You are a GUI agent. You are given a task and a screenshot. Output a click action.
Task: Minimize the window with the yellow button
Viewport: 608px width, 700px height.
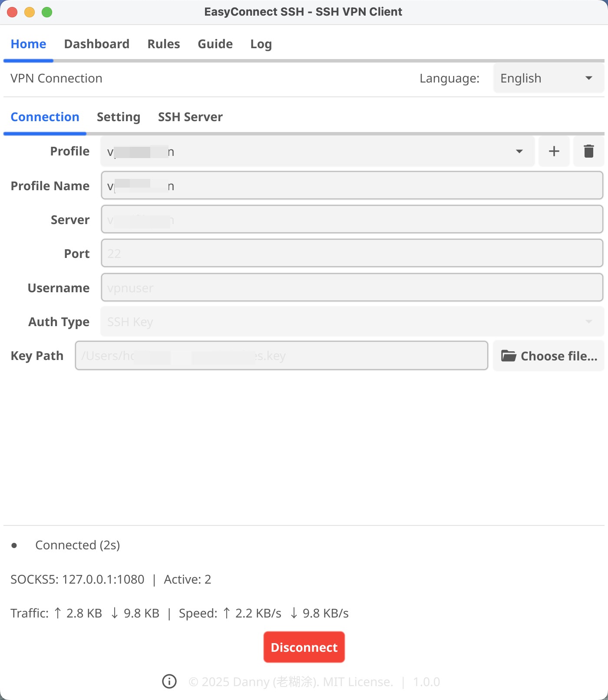(30, 12)
